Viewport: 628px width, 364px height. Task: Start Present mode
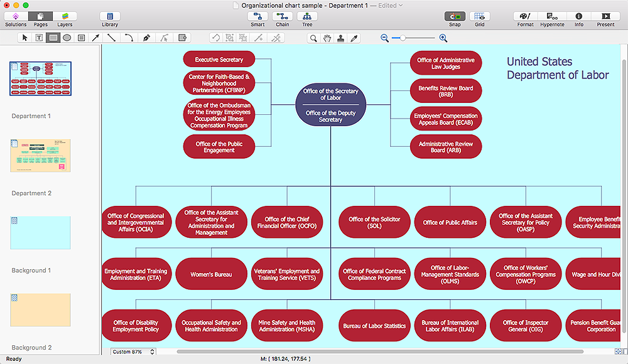coord(605,16)
